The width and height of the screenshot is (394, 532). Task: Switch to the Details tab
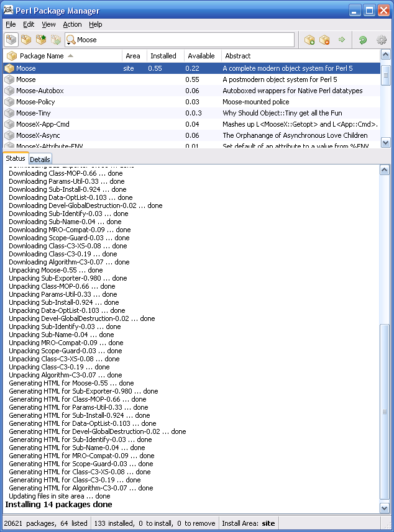coord(40,160)
